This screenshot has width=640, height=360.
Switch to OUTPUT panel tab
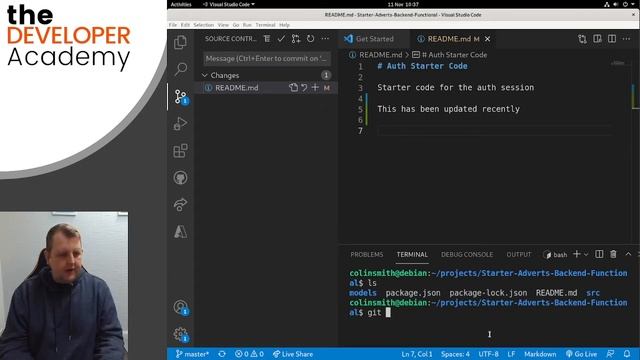tap(519, 254)
